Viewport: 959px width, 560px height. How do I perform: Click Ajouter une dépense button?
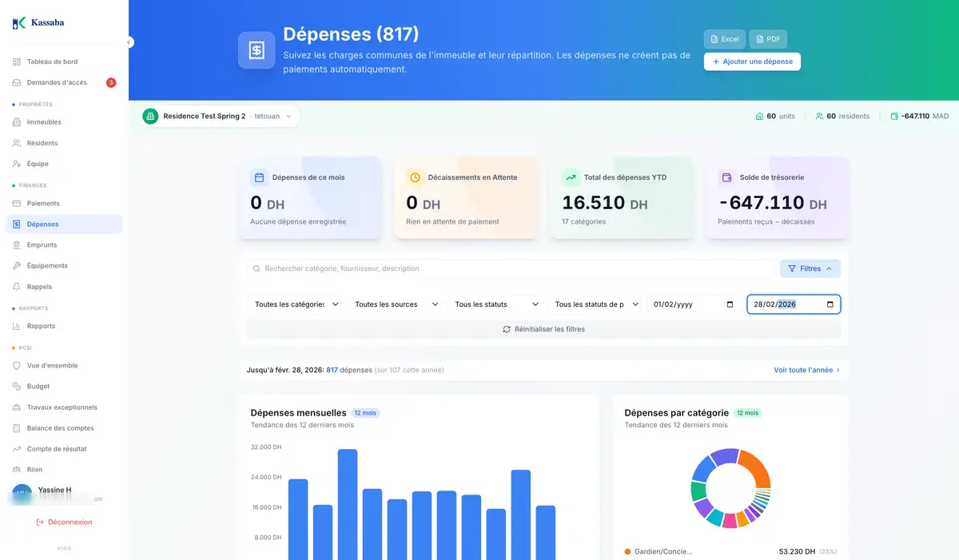752,62
